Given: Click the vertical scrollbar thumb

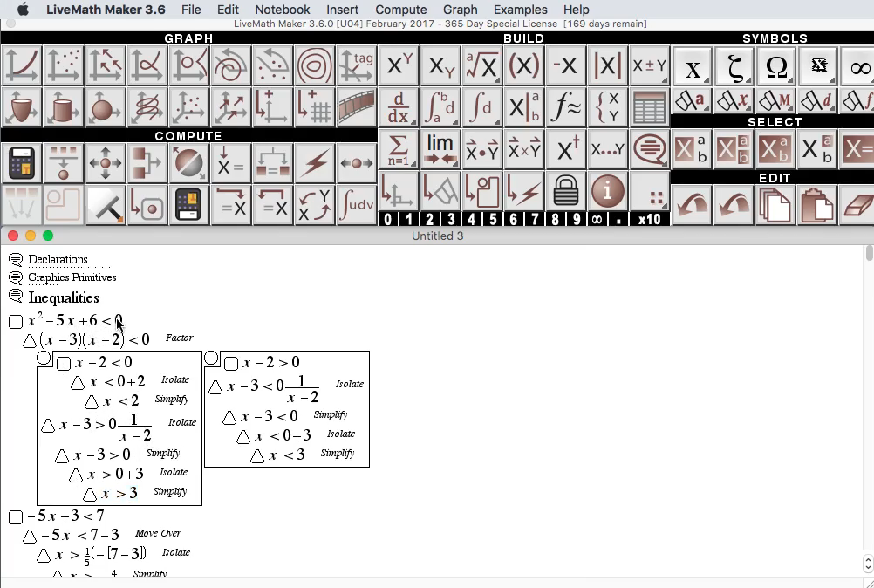Looking at the screenshot, I should pos(869,254).
